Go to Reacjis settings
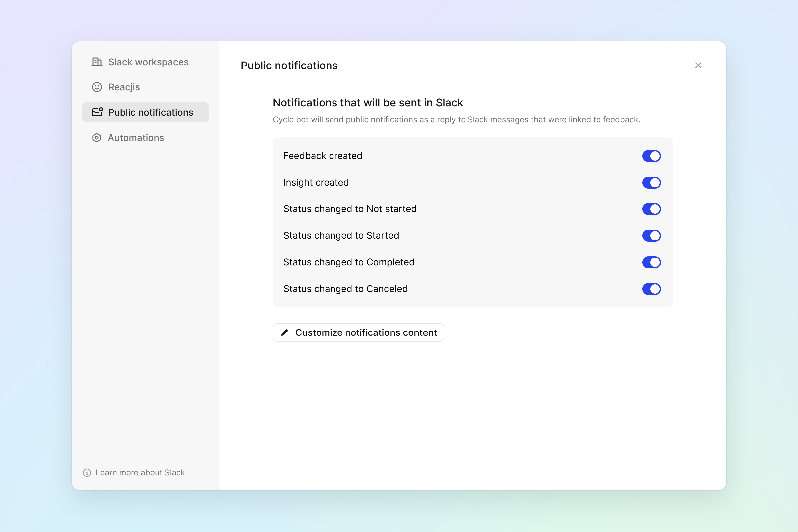Screen dimensions: 798x532 pos(146,87)
